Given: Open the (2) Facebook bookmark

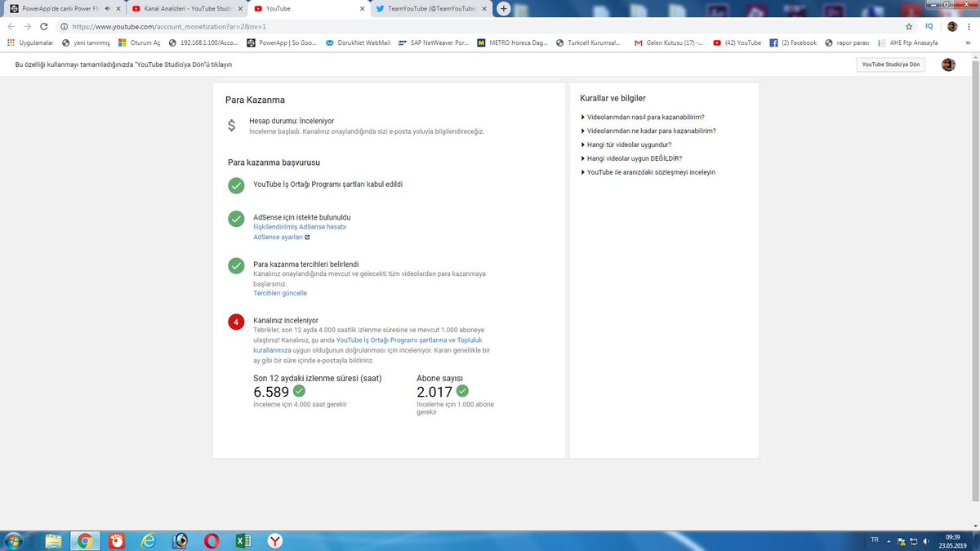Looking at the screenshot, I should click(x=793, y=42).
